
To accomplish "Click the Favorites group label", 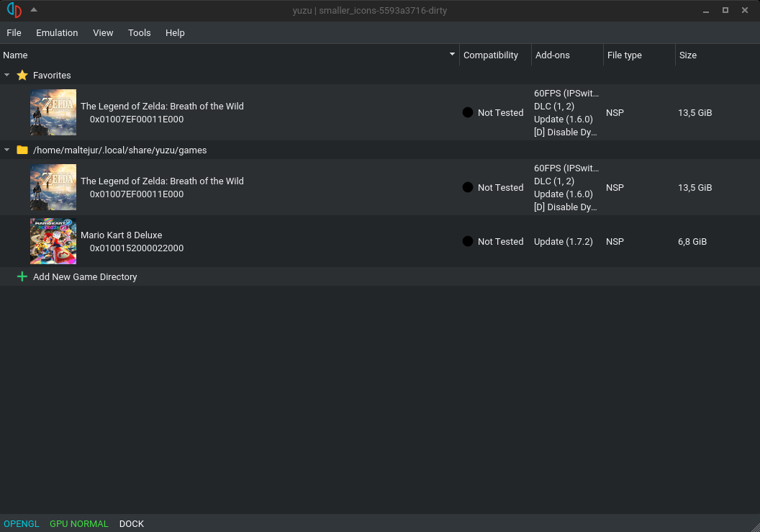I will click(52, 75).
